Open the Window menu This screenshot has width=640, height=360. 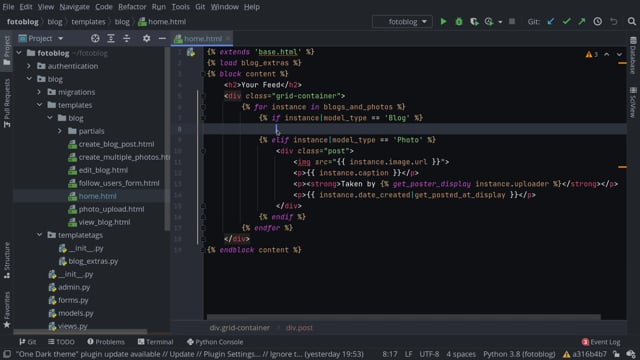click(x=224, y=7)
